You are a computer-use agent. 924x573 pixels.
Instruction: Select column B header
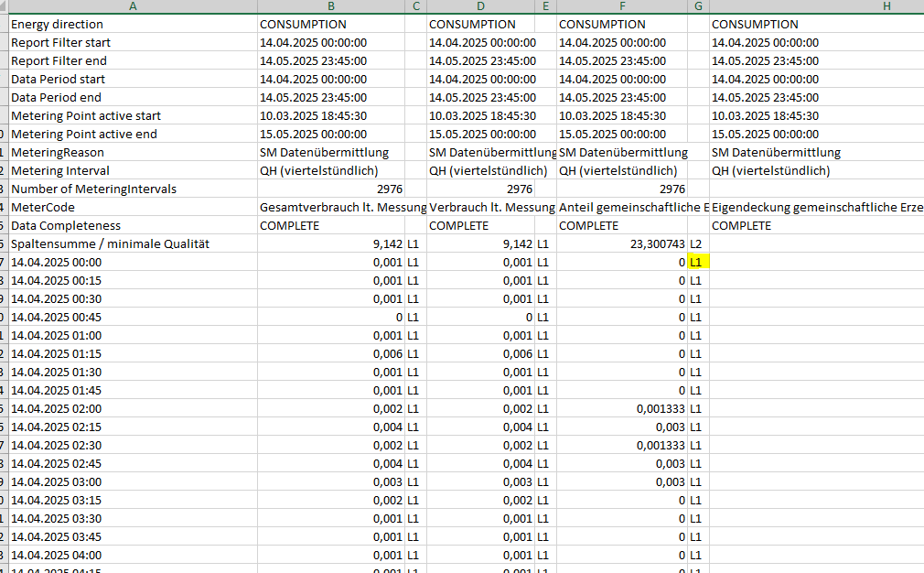[330, 6]
